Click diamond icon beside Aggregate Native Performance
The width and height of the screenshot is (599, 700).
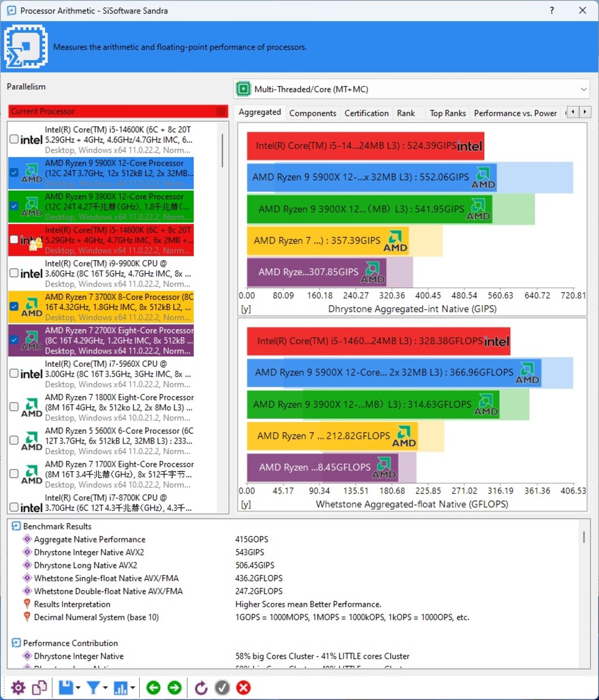[x=27, y=539]
